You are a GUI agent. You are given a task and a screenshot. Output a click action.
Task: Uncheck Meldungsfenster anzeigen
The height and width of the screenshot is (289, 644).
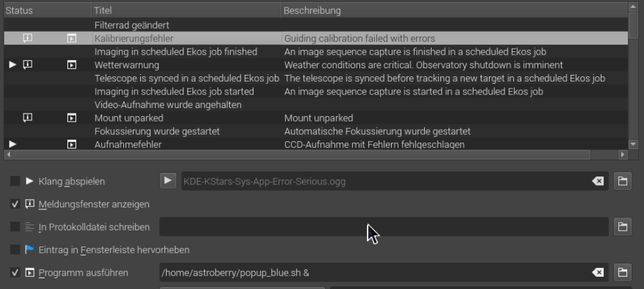tap(15, 204)
